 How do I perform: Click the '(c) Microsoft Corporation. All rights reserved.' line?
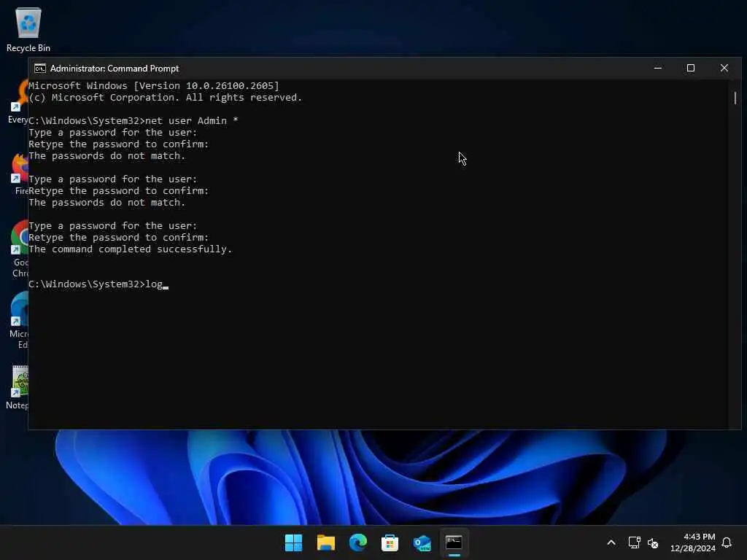(x=166, y=98)
